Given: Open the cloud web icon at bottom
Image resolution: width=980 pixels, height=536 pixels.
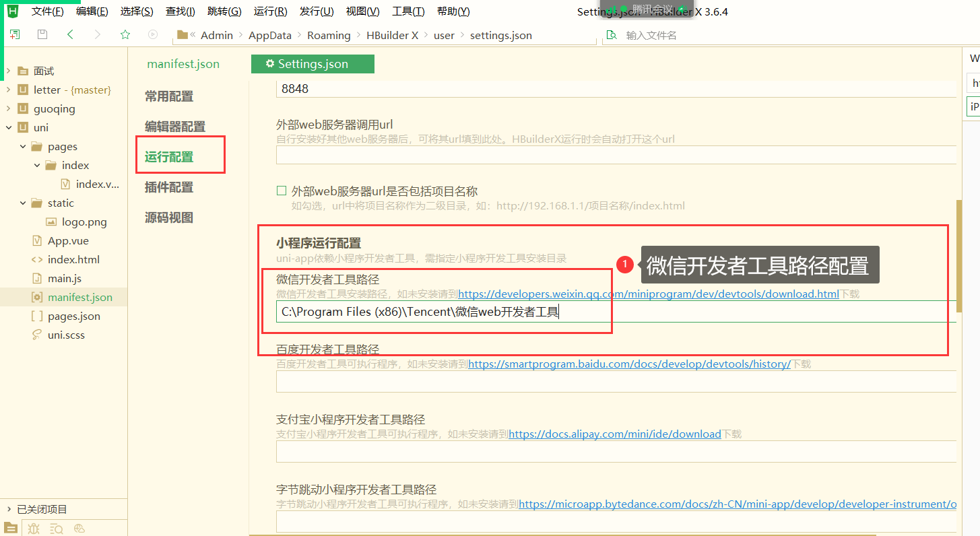Looking at the screenshot, I should click(79, 529).
